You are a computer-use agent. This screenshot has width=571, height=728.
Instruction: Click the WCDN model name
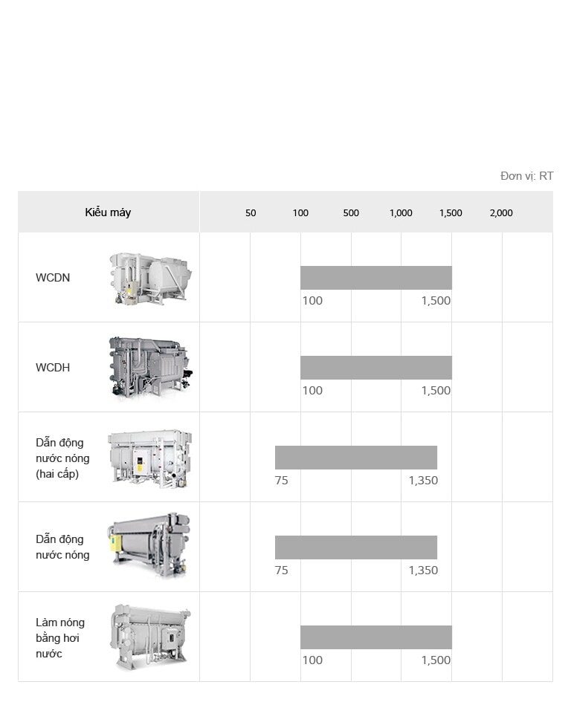tap(53, 278)
